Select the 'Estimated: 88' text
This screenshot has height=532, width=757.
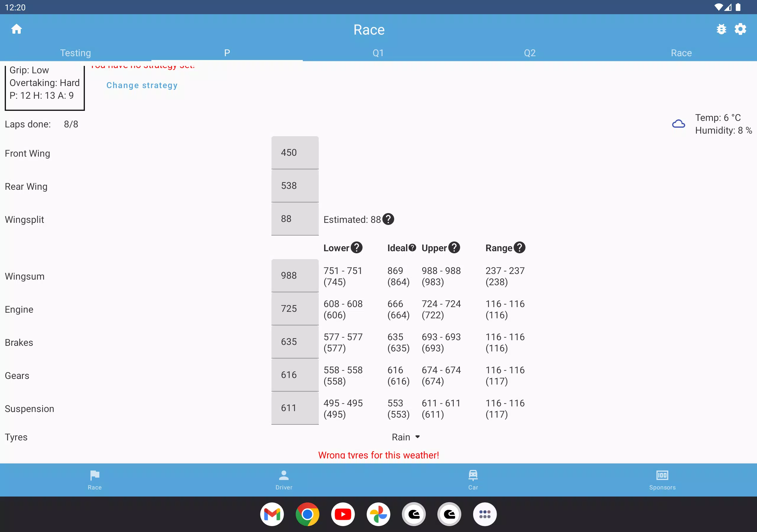tap(352, 220)
